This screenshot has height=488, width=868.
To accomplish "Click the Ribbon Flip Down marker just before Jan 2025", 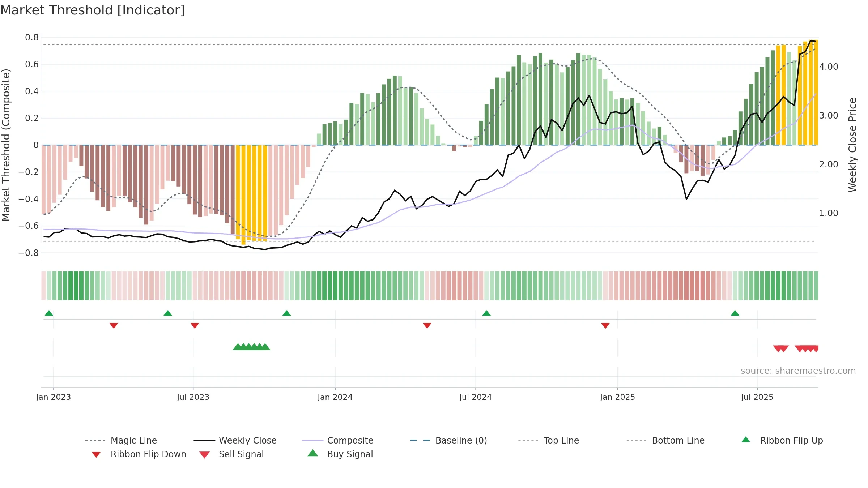I will (x=605, y=326).
